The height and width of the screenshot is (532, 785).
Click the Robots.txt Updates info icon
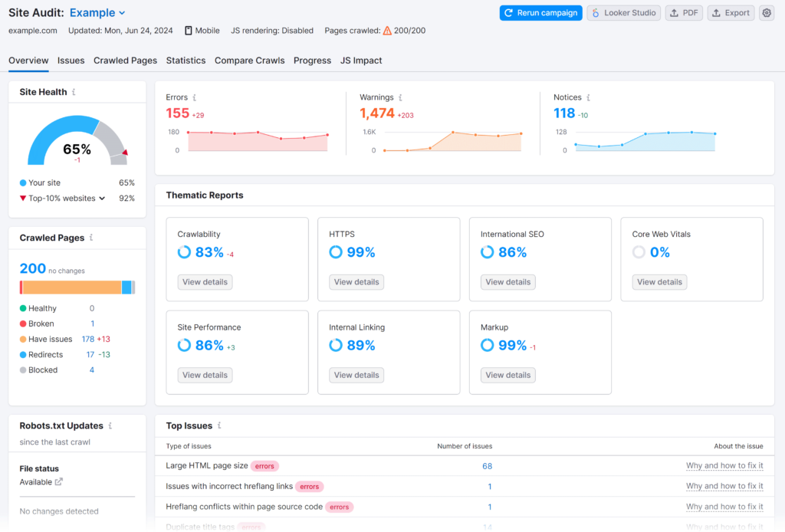(x=110, y=426)
